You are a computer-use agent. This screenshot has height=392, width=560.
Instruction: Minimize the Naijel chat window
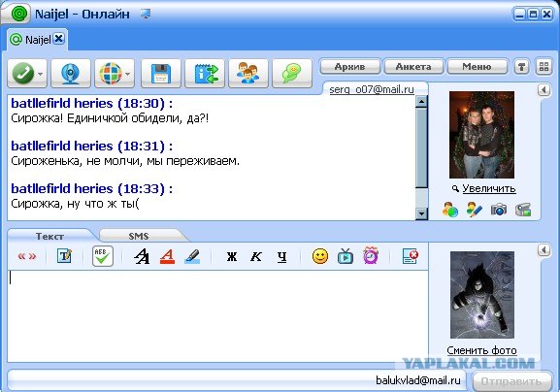point(519,15)
